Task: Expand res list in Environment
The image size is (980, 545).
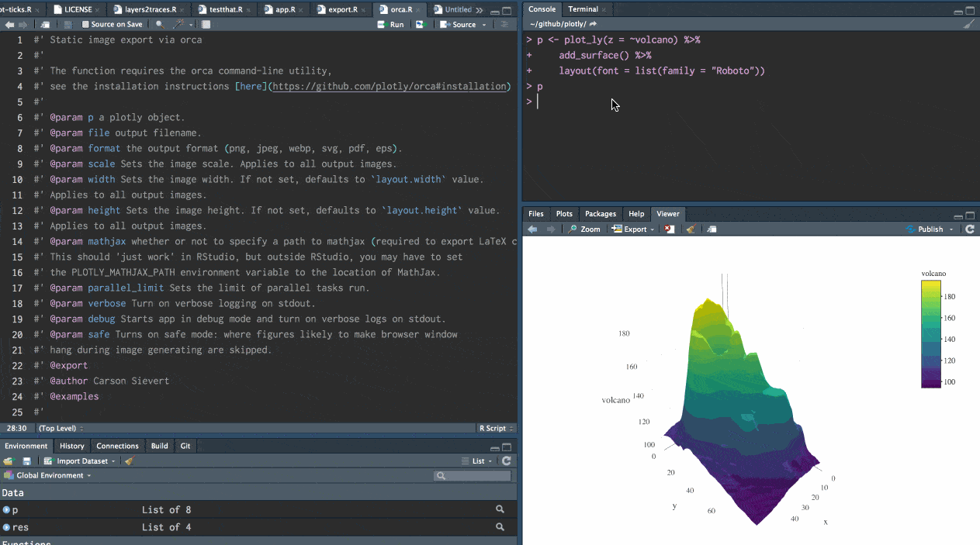Action: [x=6, y=527]
